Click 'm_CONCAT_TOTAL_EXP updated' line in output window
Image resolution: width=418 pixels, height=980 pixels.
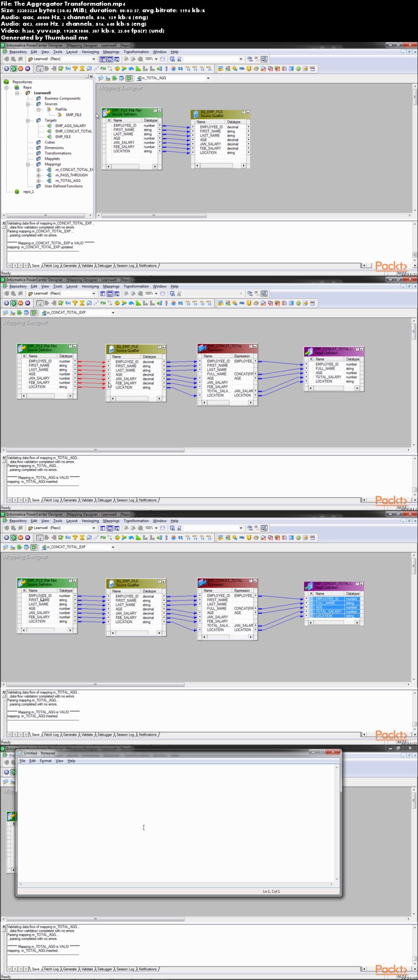[x=40, y=247]
